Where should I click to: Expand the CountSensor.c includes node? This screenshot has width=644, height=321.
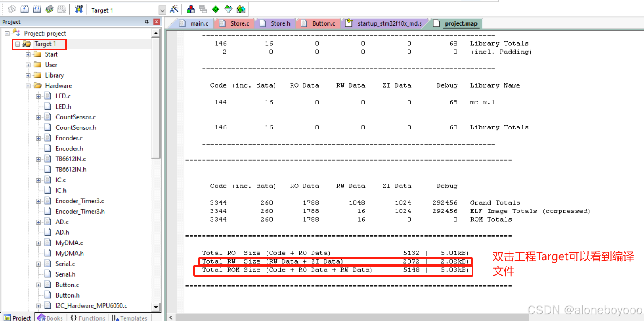pyautogui.click(x=38, y=117)
